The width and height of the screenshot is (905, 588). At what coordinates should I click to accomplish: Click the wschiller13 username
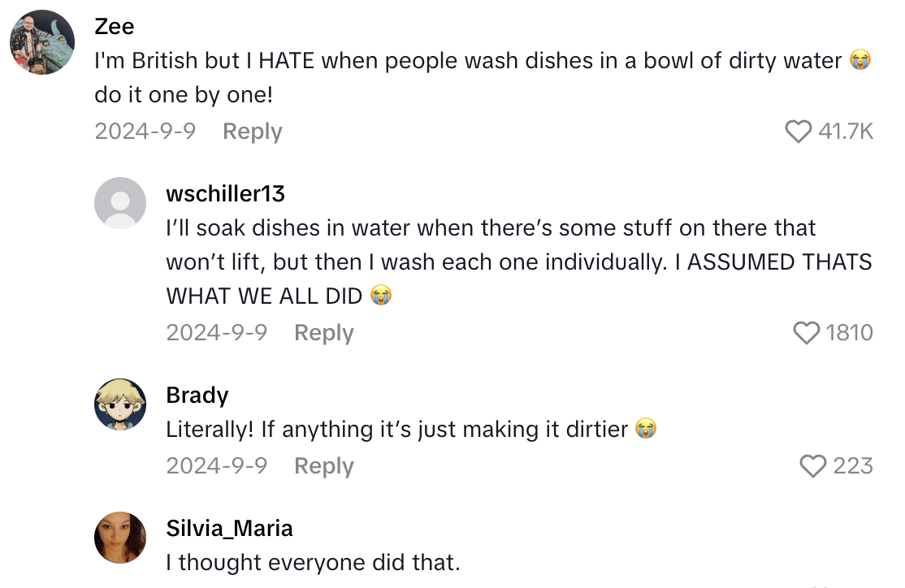(225, 193)
